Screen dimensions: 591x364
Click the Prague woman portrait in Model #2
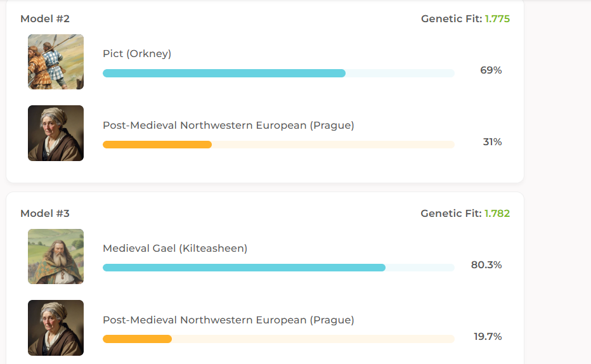coord(56,133)
